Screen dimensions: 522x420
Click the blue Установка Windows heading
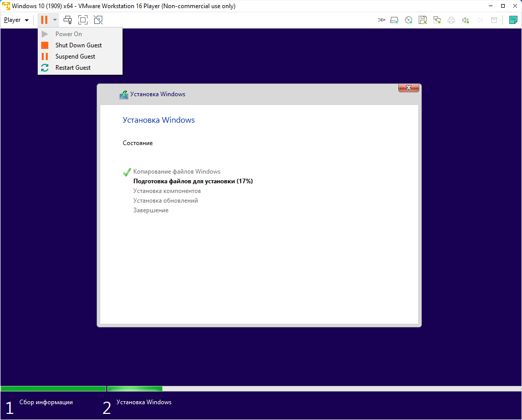tap(158, 120)
